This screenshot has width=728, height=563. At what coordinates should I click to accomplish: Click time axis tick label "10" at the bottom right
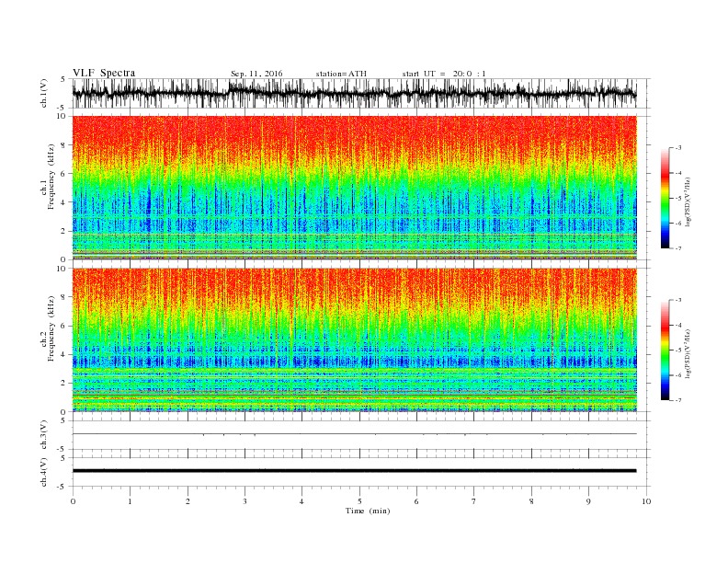pyautogui.click(x=646, y=501)
